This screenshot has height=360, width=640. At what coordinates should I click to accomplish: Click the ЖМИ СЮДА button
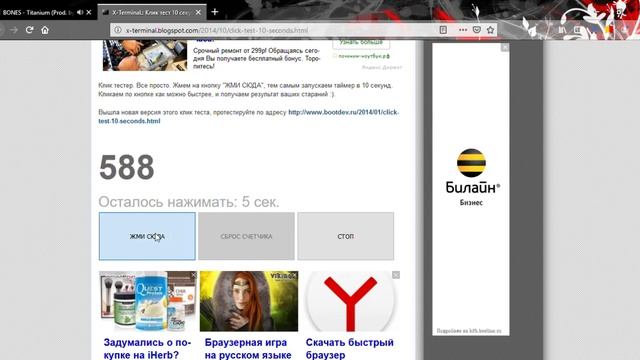click(147, 236)
